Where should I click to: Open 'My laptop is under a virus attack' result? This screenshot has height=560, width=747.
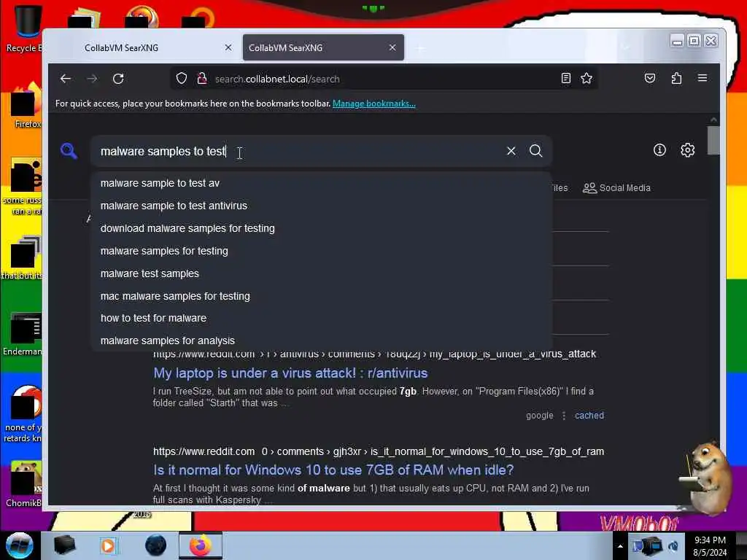[290, 373]
